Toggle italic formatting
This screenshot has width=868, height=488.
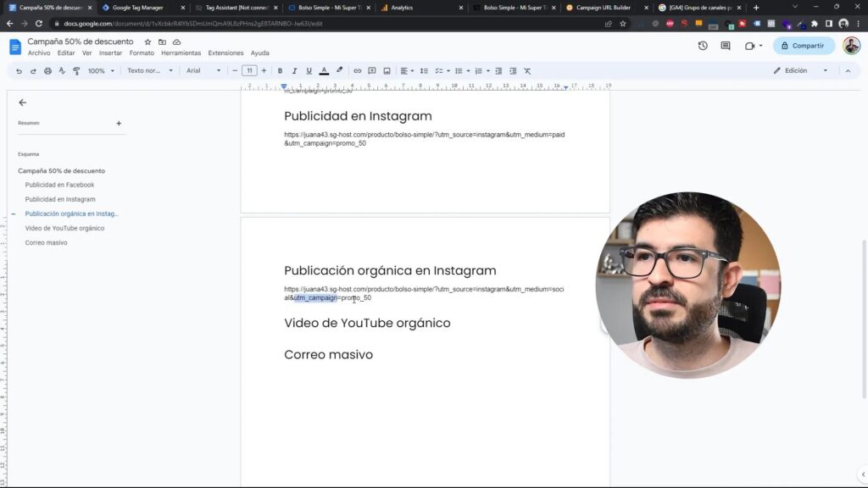point(294,71)
